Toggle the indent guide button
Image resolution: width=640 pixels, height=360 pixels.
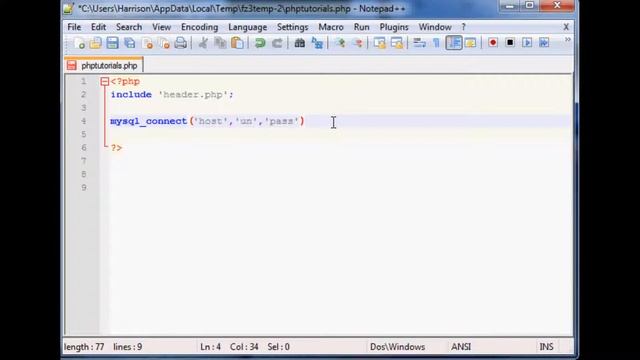pyautogui.click(x=453, y=43)
